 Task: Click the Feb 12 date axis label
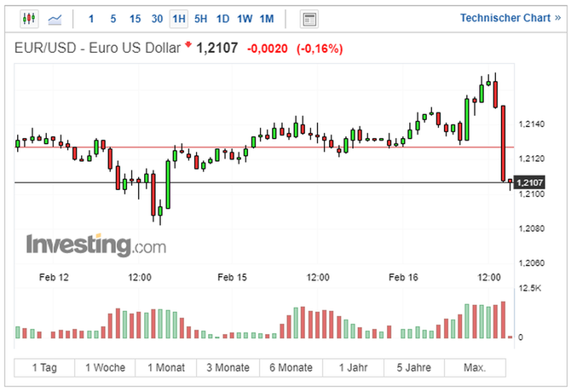coord(54,277)
